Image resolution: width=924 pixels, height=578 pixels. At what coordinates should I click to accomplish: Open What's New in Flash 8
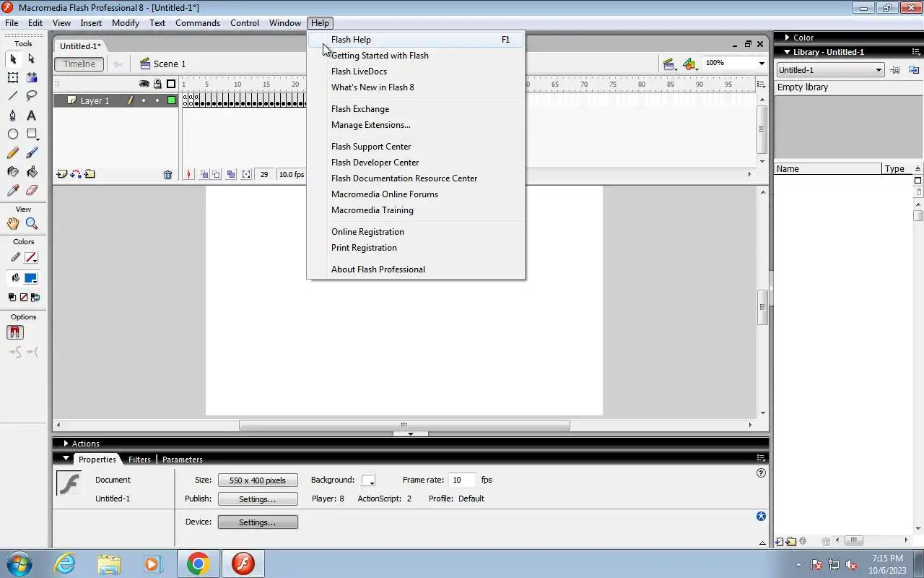(416, 87)
